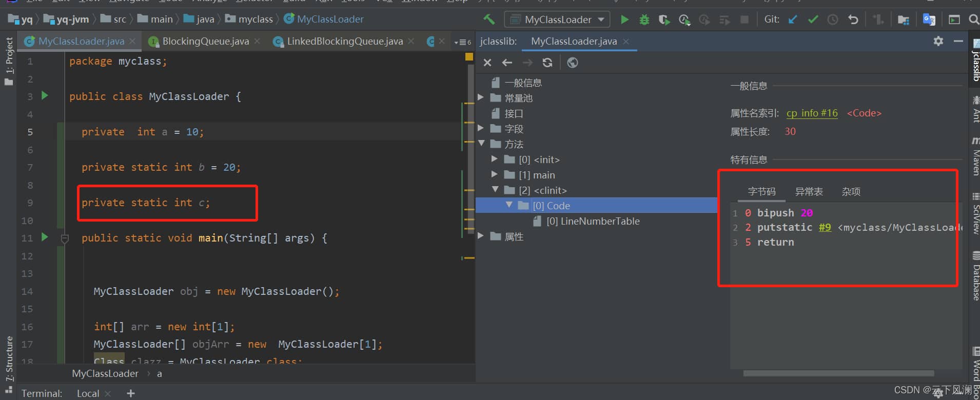Commit changes with the Git green checkmark
980x400 pixels.
click(x=813, y=19)
